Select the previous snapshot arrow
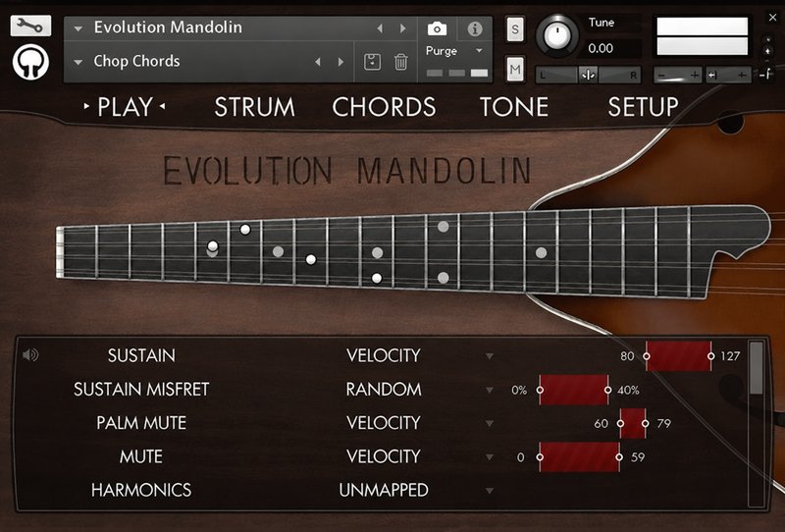785x532 pixels. coord(317,62)
